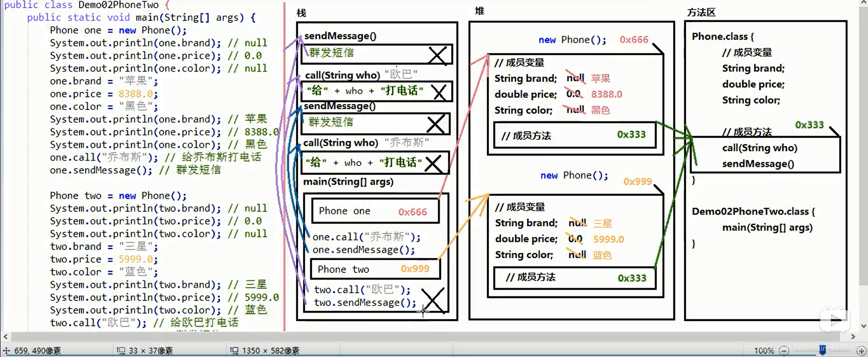Image resolution: width=868 pixels, height=357 pixels.
Task: Click 'sendMessage()' in the method area box
Action: [x=758, y=164]
